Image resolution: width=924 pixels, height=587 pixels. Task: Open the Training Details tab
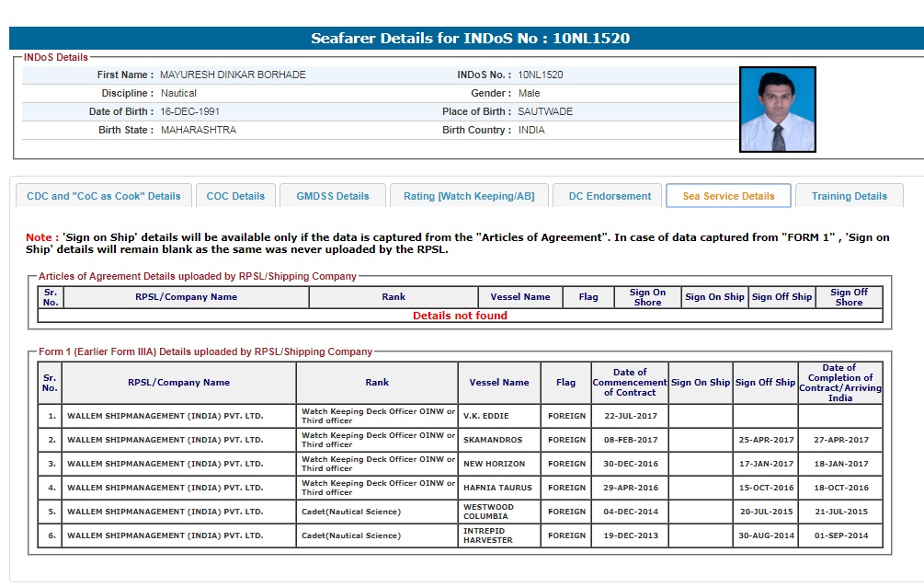(x=849, y=196)
